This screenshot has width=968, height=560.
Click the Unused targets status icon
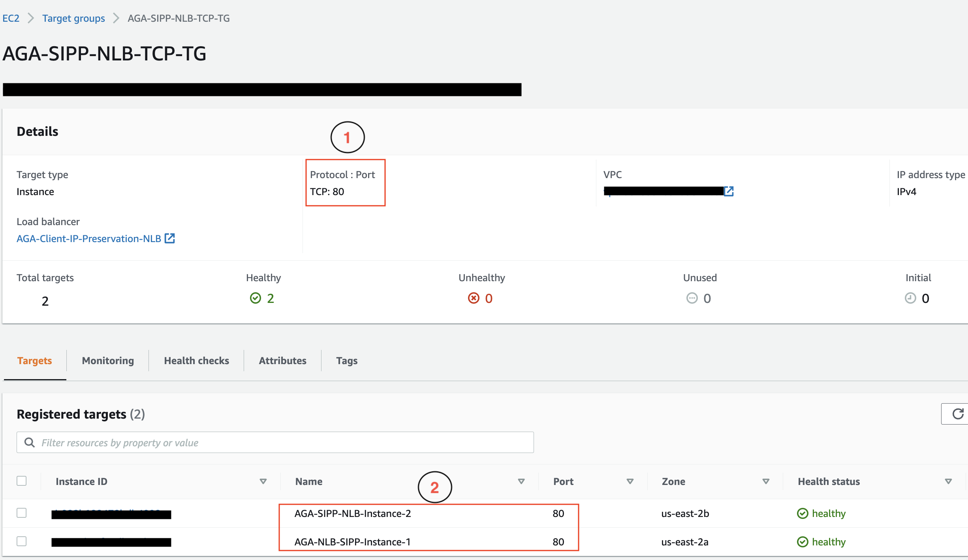pyautogui.click(x=692, y=298)
